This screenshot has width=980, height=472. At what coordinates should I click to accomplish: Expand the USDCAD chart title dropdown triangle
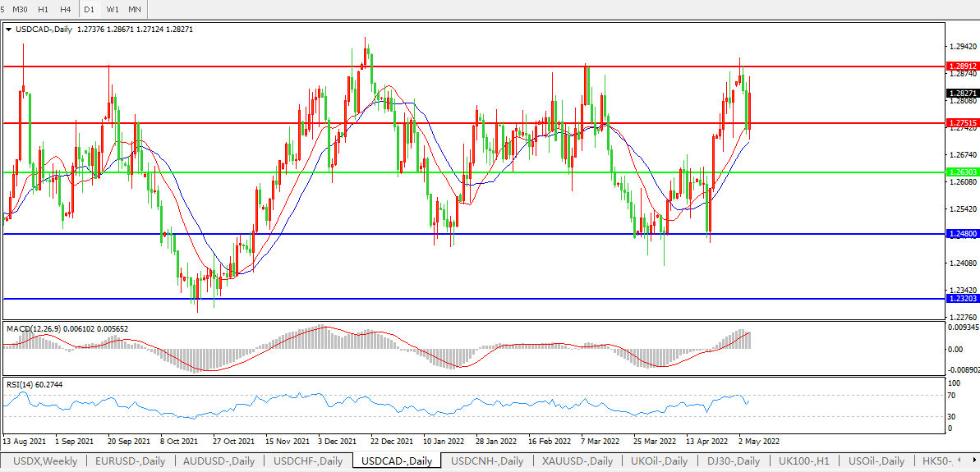pyautogui.click(x=8, y=30)
